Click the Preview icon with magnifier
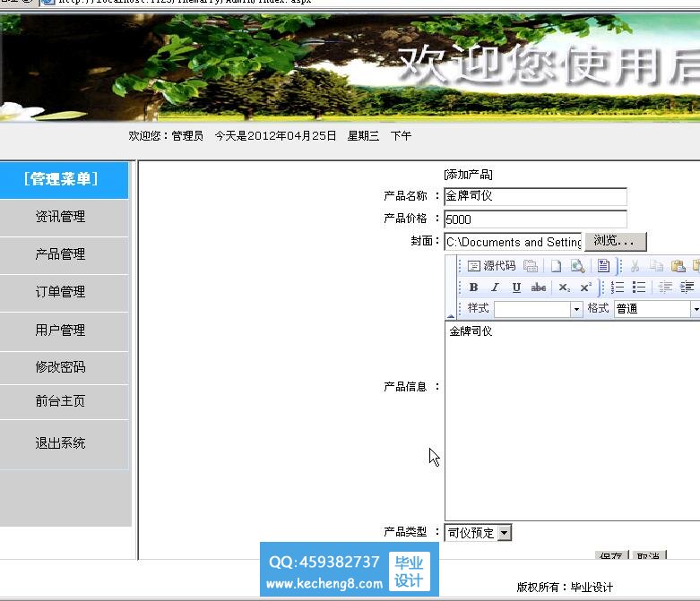700x601 pixels. [x=578, y=266]
